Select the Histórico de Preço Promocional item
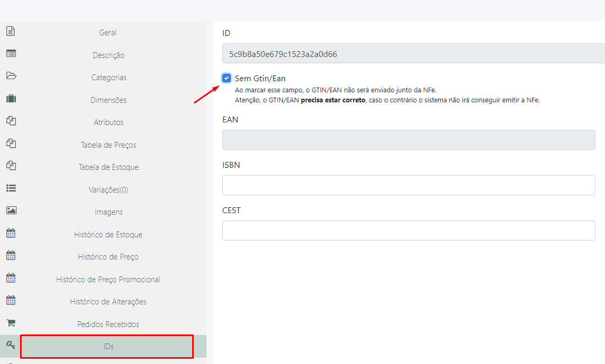The width and height of the screenshot is (605, 364). (x=108, y=280)
